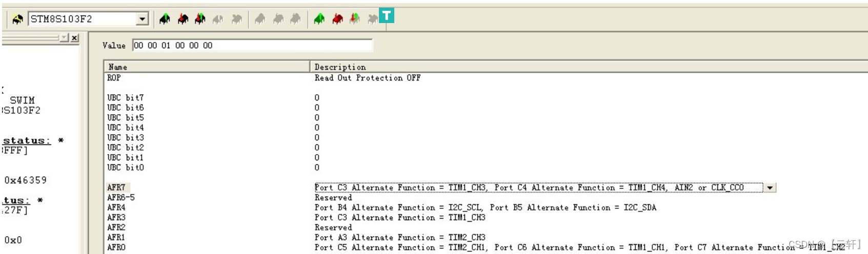
Task: Click the 0 value of UBC bit0
Action: (317, 167)
